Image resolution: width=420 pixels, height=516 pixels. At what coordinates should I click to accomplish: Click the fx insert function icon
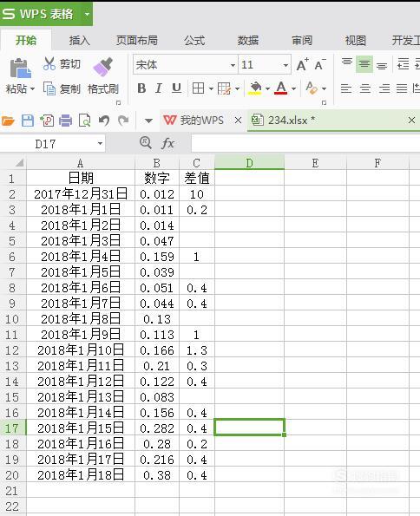click(x=167, y=143)
